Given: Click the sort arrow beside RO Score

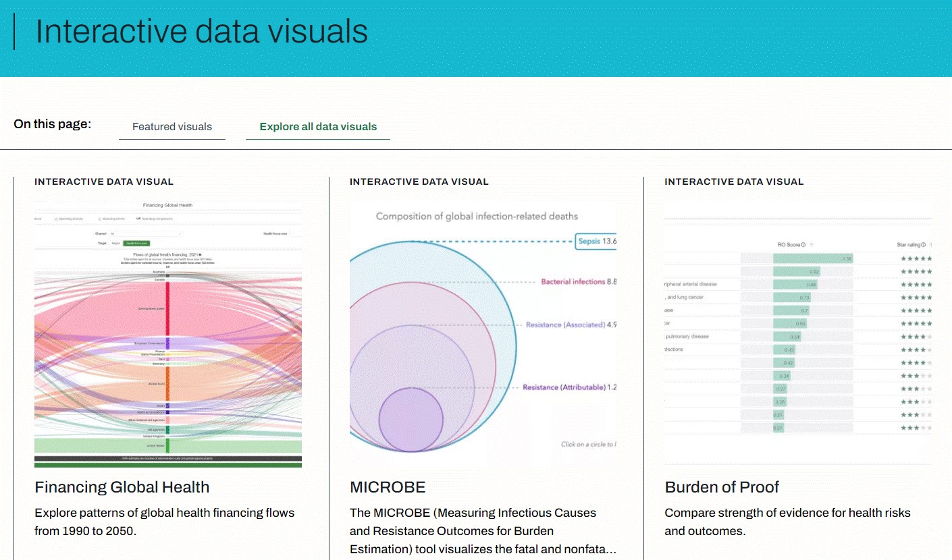Looking at the screenshot, I should click(x=812, y=245).
